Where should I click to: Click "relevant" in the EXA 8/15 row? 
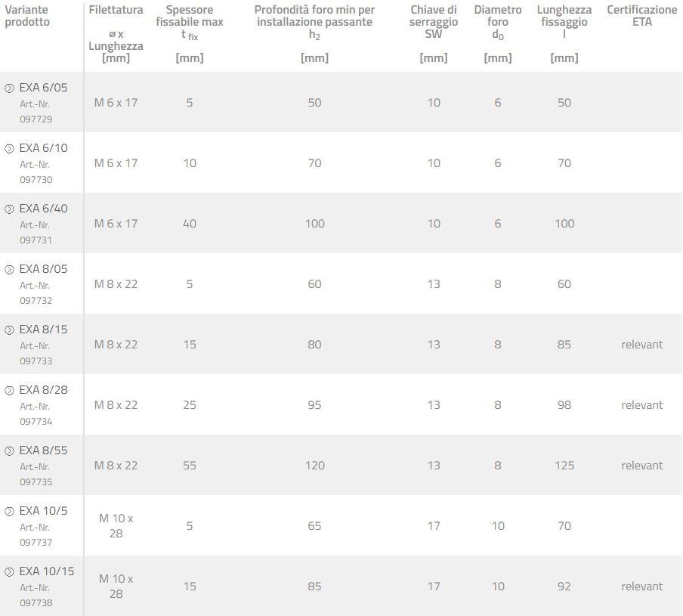click(x=641, y=345)
